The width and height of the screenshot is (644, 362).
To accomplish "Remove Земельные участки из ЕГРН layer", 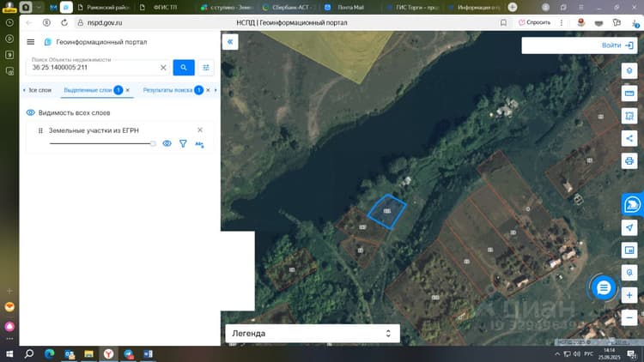I will point(200,130).
